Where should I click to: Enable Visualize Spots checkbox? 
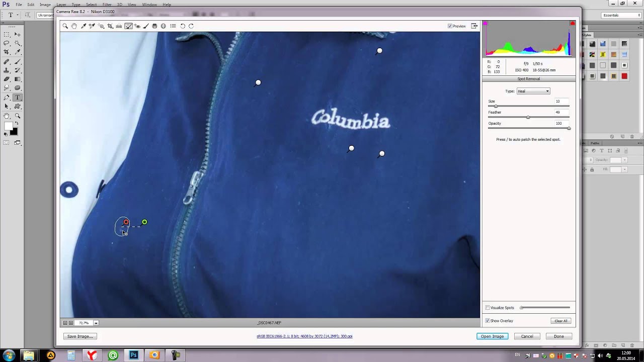(488, 308)
